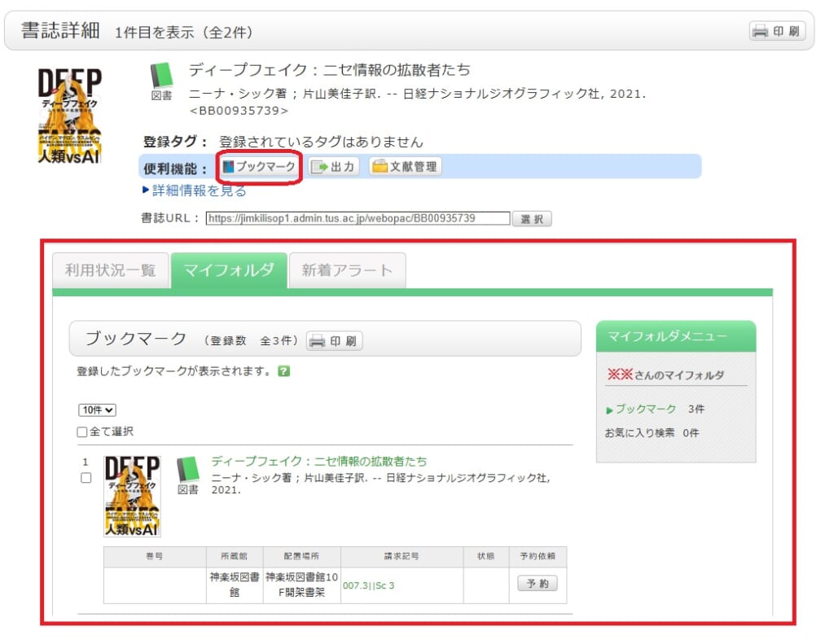Click the Output (出力) button
Viewport: 834px width, 644px height.
(334, 166)
